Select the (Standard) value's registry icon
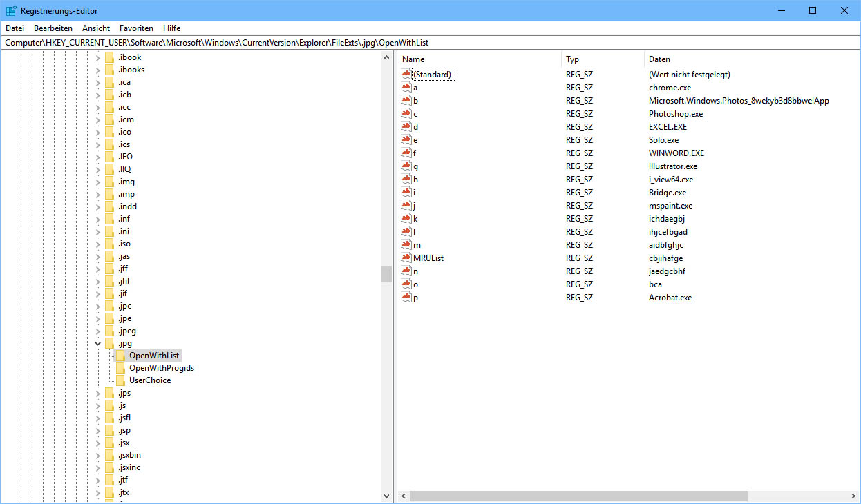The image size is (861, 504). 406,74
